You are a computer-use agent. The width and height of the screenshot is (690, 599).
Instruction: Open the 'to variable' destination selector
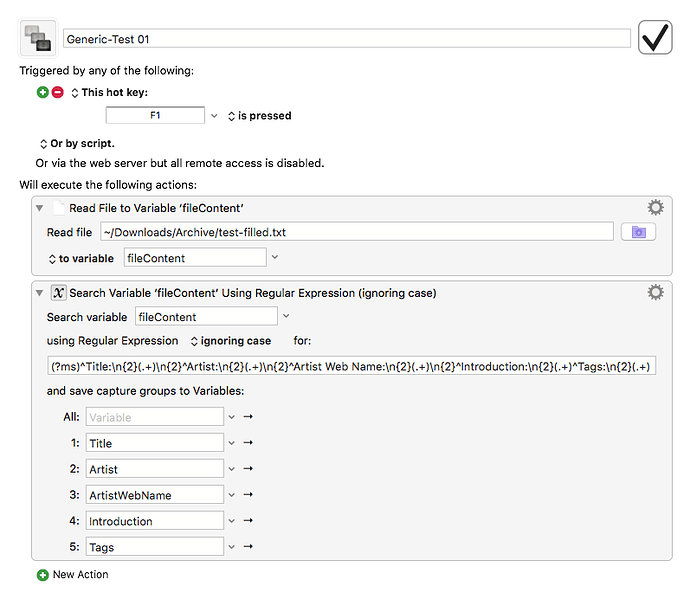pos(81,259)
